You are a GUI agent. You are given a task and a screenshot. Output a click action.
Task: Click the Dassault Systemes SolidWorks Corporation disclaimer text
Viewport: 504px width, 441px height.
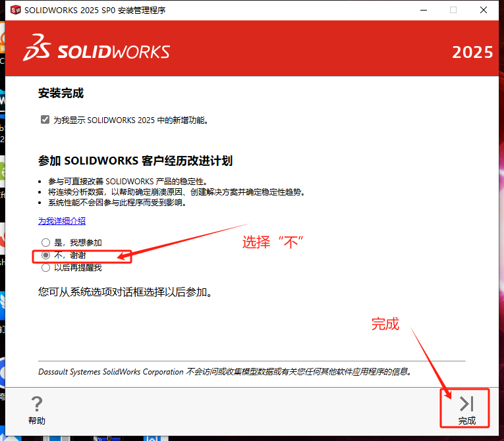tap(225, 372)
